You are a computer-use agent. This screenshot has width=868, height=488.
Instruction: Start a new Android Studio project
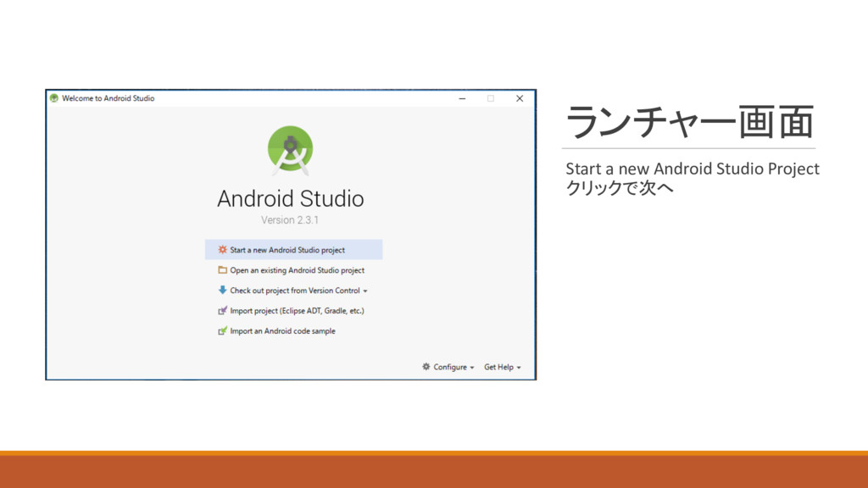(293, 250)
